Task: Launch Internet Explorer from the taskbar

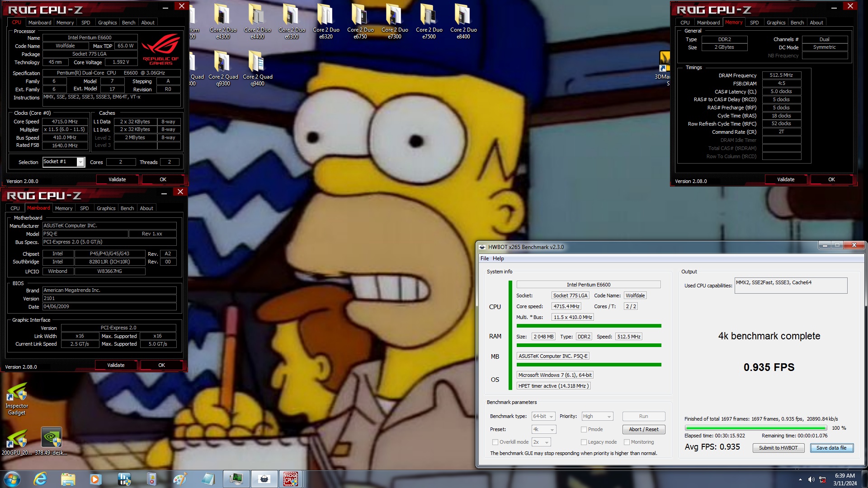Action: point(40,479)
